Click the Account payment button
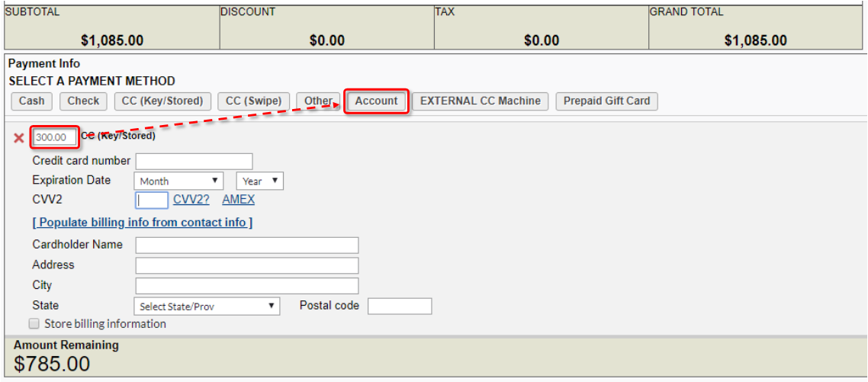Image resolution: width=868 pixels, height=382 pixels. point(377,101)
